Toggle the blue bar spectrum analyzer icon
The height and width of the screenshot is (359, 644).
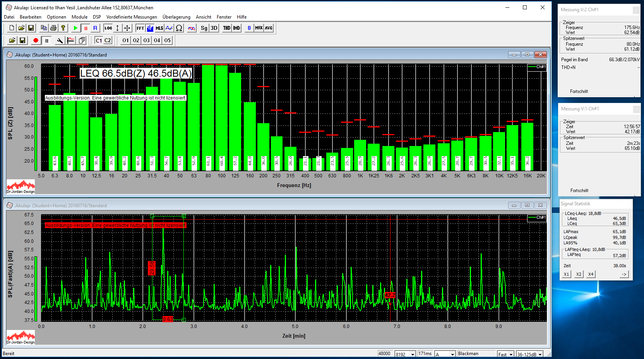[x=150, y=28]
